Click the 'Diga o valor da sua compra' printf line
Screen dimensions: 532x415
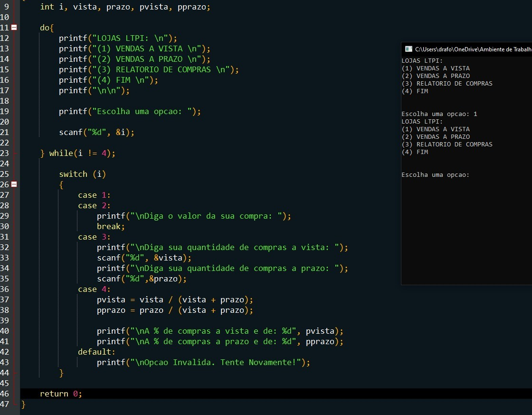(194, 216)
